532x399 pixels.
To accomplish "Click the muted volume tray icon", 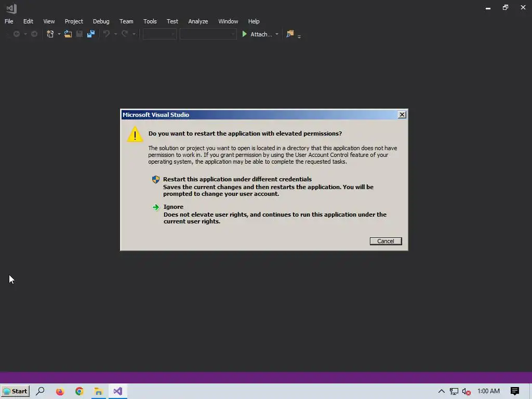I will click(x=466, y=392).
